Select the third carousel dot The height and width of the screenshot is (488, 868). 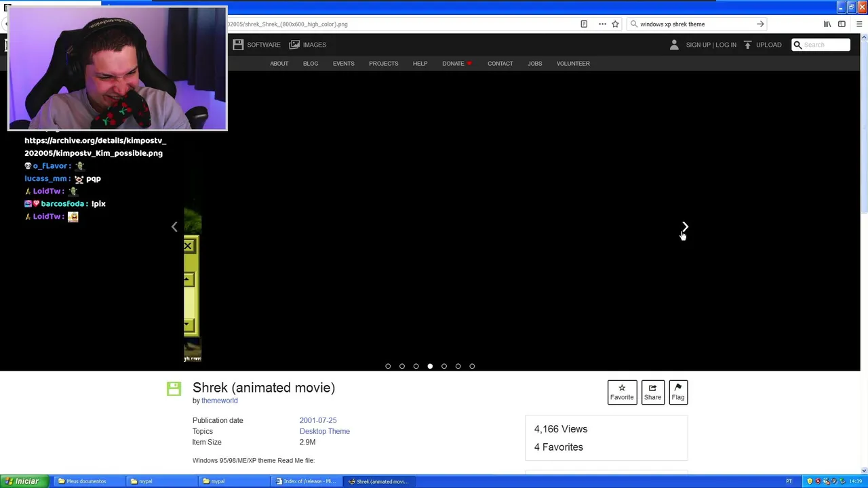(x=416, y=366)
